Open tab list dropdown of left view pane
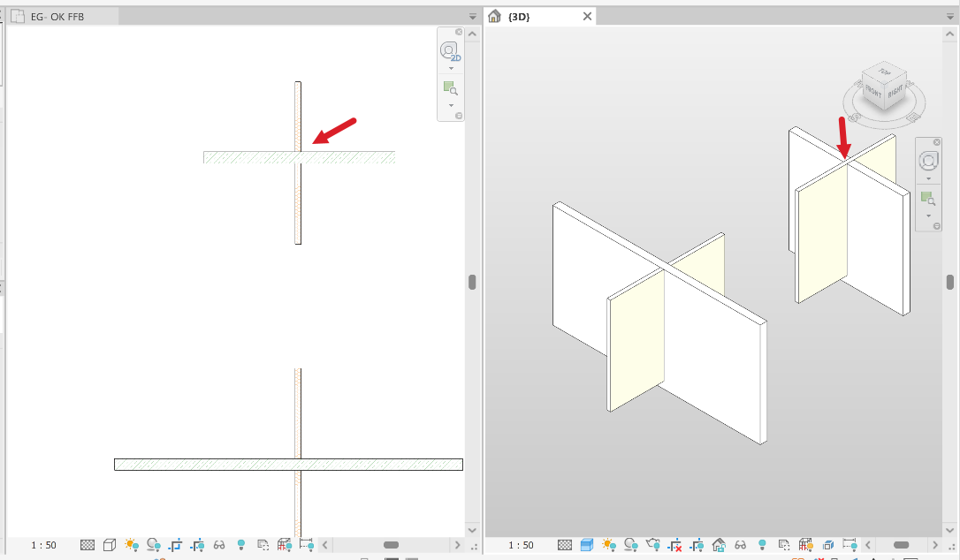 tap(473, 17)
